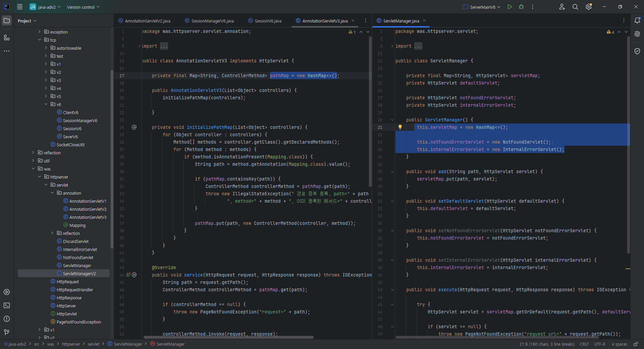Open PageNotFoundException in the project tree
The image size is (644, 349).
75,322
